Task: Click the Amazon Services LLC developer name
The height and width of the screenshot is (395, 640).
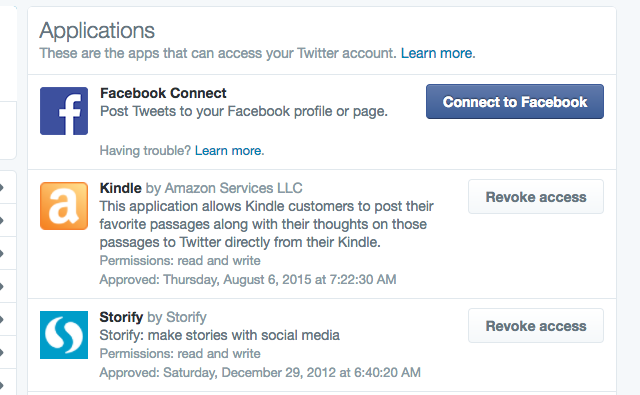Action: click(233, 188)
